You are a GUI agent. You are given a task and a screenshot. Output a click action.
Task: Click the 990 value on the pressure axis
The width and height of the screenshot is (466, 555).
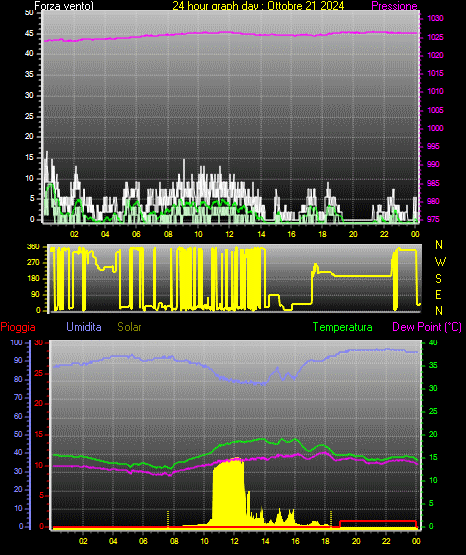(x=433, y=164)
